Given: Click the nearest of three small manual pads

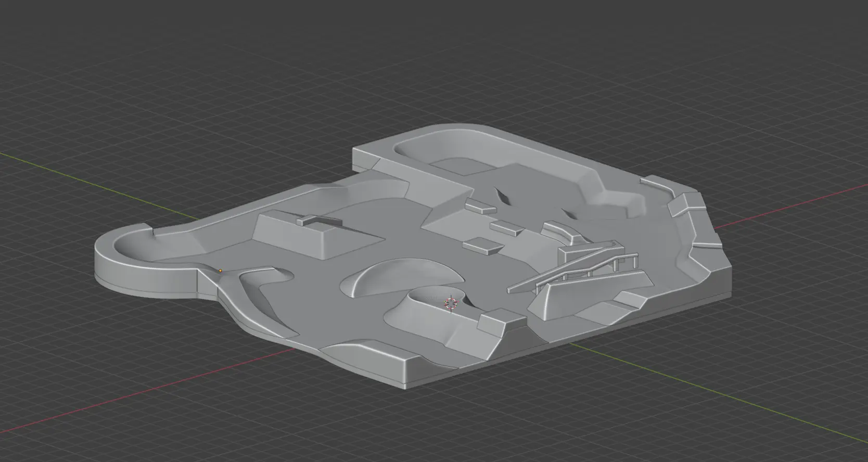Looking at the screenshot, I should [x=483, y=245].
